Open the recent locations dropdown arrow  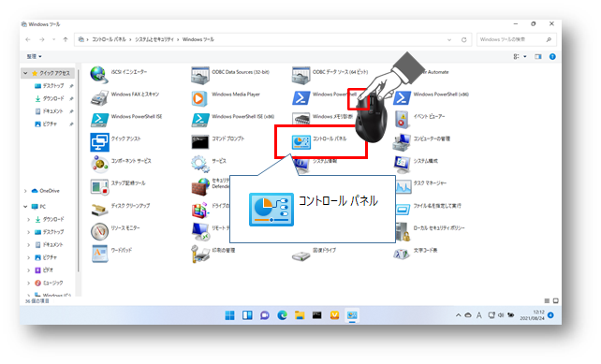(53, 39)
